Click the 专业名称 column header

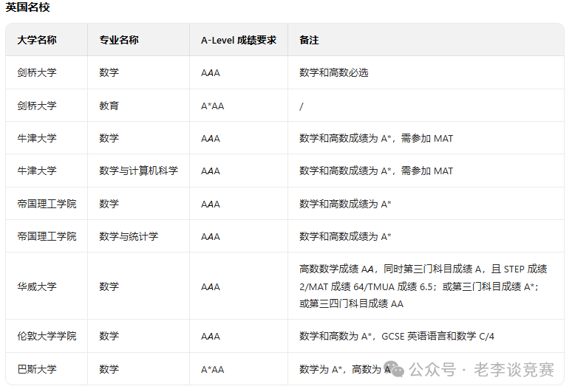tap(119, 40)
